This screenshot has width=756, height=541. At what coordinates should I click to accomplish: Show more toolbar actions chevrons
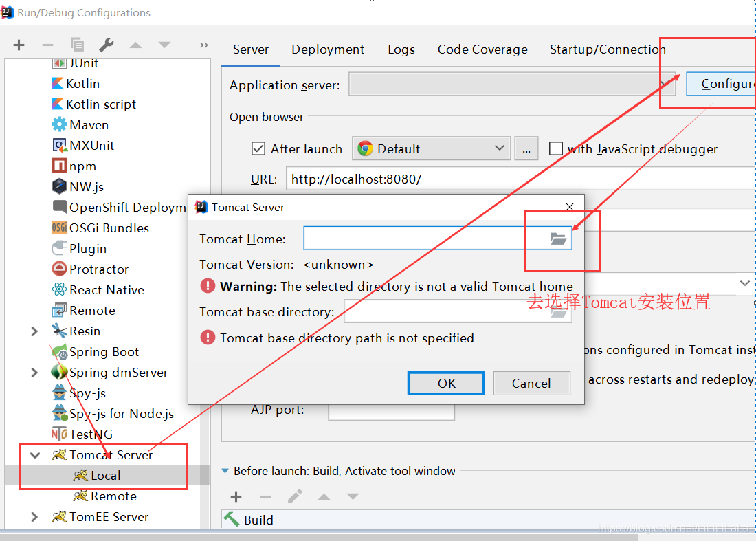[204, 45]
